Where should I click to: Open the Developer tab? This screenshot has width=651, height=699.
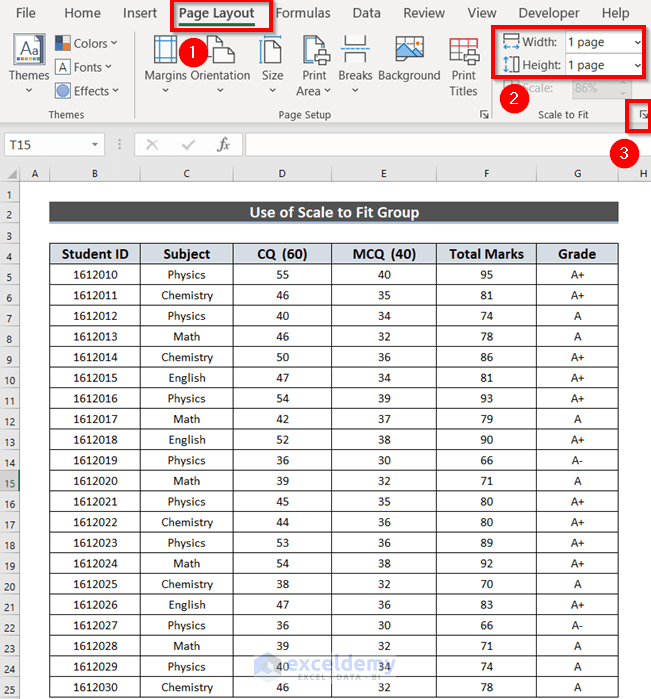[549, 13]
